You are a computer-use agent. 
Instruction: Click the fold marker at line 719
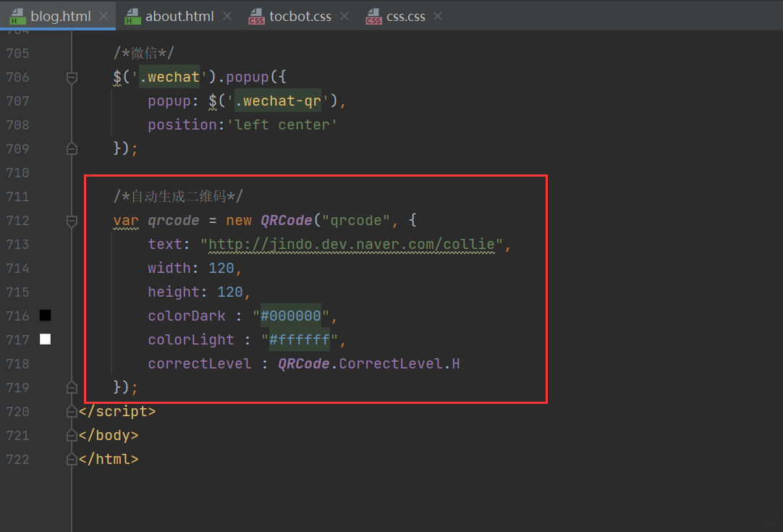click(x=72, y=388)
